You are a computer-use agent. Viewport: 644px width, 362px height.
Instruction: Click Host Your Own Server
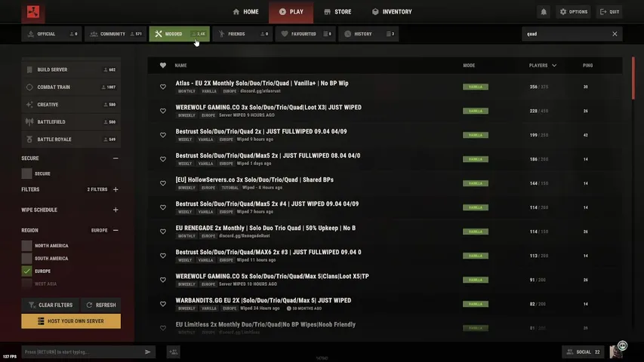[71, 321]
